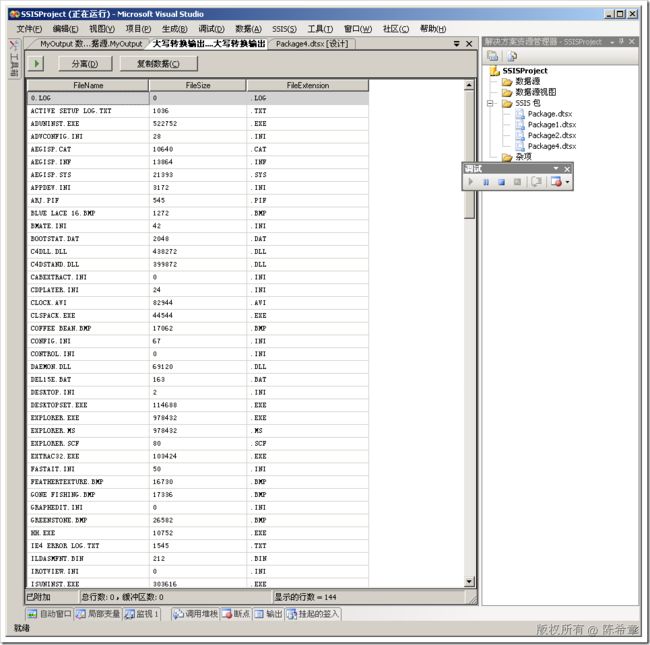This screenshot has width=650, height=645.
Task: Click the debug toolbar Continue play icon
Action: (471, 182)
